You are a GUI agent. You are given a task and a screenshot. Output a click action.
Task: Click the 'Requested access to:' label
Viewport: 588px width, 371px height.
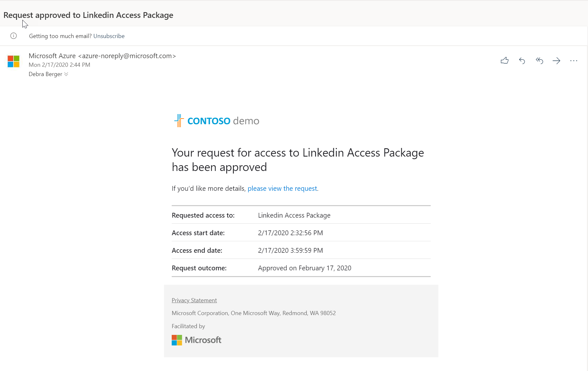click(203, 215)
